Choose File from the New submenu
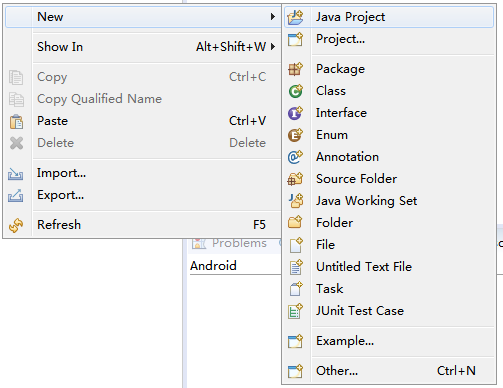 click(x=389, y=245)
